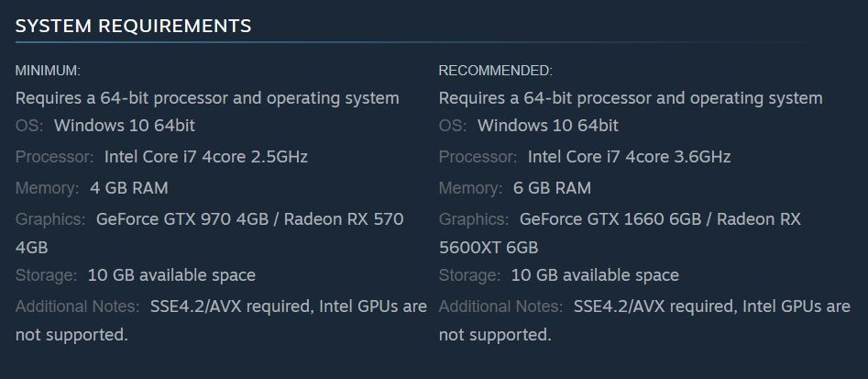Click 10 GB available space under RECOMMENDED
Viewport: 868px width, 379px height.
595,275
